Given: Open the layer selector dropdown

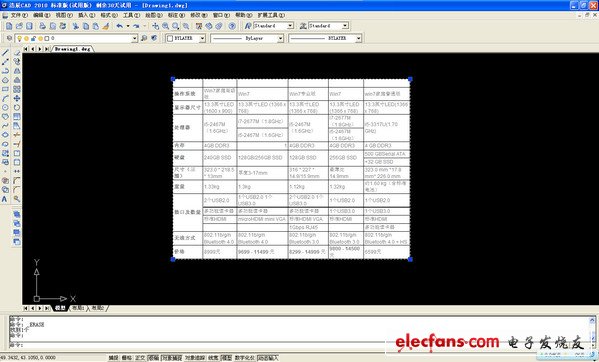Looking at the screenshot, I should (x=76, y=38).
